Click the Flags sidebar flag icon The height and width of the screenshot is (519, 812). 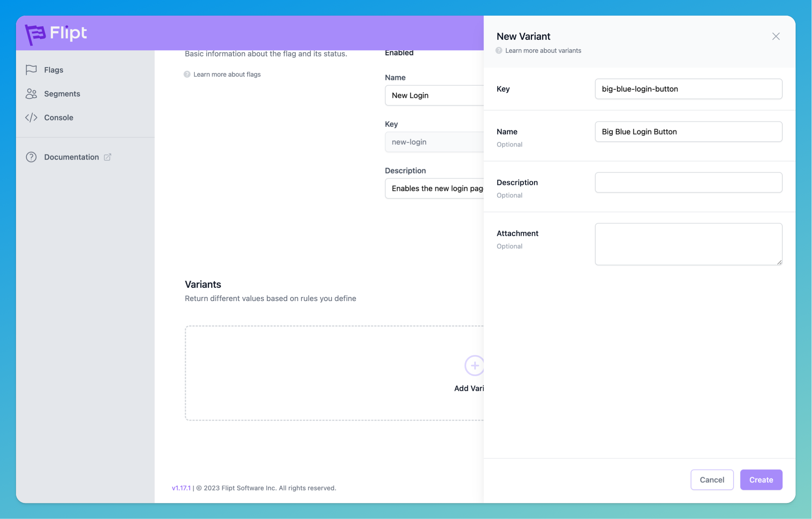point(31,70)
